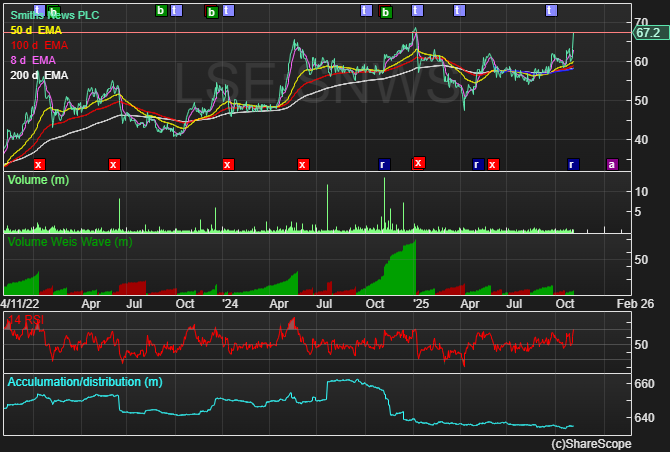Click the 67.2 current price tag
This screenshot has height=452, width=670.
click(x=648, y=33)
